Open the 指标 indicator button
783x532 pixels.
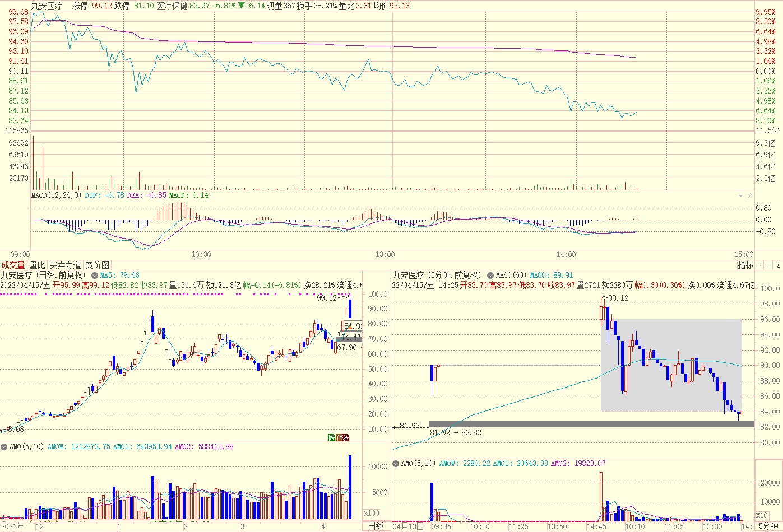[745, 265]
